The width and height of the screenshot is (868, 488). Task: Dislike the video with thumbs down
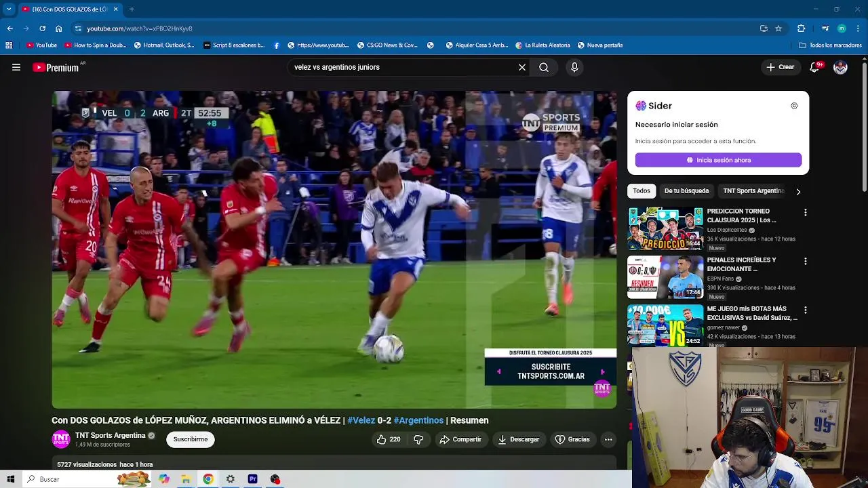(418, 439)
